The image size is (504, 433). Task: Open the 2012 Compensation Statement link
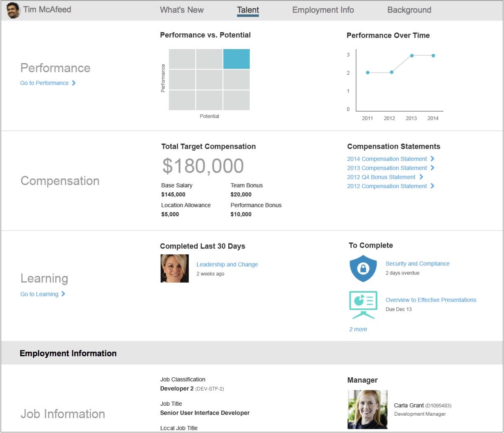point(387,186)
